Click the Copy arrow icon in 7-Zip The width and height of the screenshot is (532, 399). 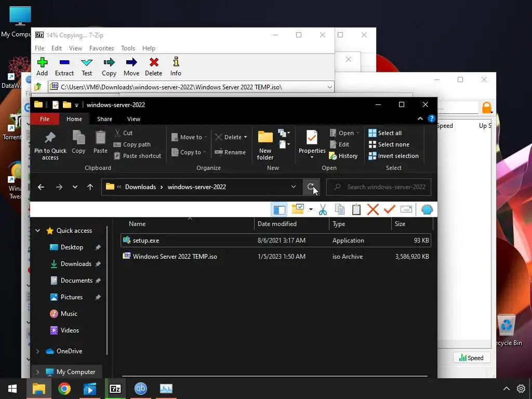[x=109, y=62]
